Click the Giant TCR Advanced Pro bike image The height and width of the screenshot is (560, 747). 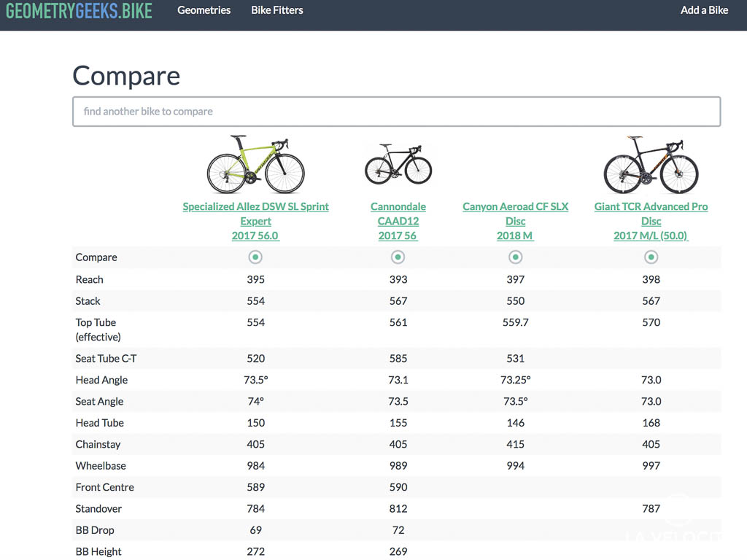(651, 164)
